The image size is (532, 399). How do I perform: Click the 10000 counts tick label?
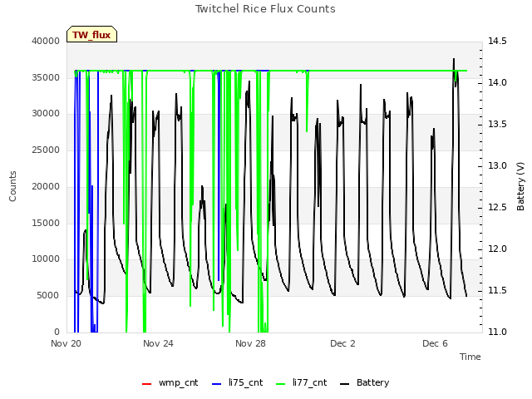[46, 259]
